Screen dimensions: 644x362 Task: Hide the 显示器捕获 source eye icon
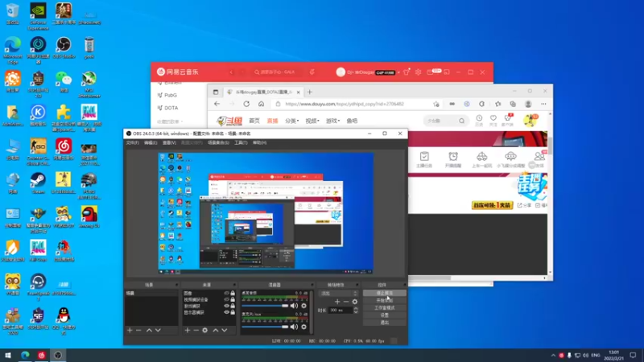pyautogui.click(x=227, y=312)
